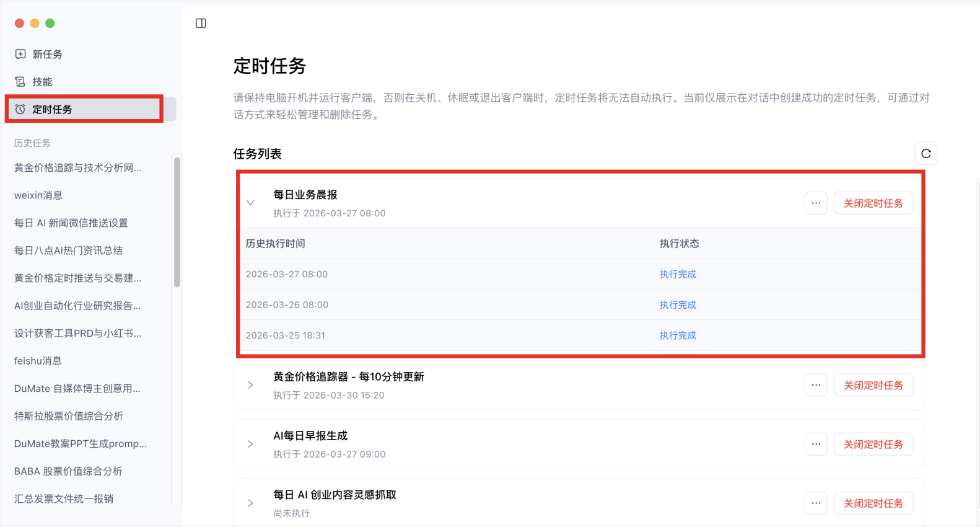Open 新任务 in the sidebar

[47, 55]
